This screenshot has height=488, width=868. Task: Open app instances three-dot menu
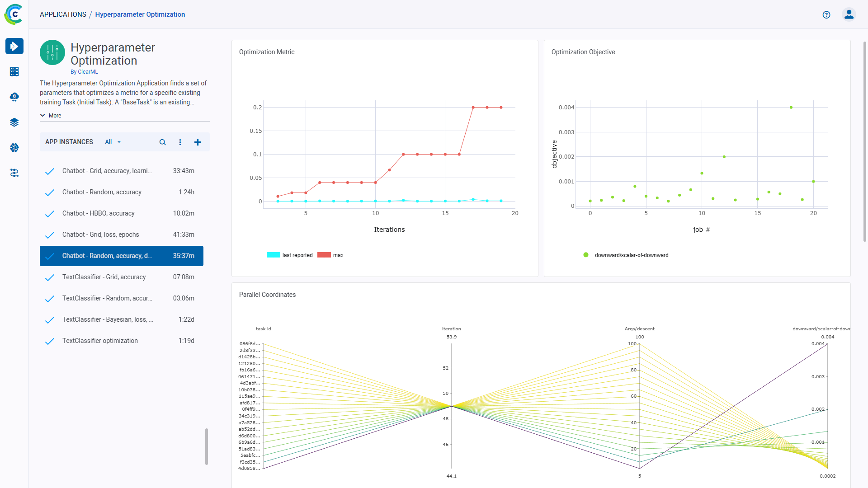(180, 142)
